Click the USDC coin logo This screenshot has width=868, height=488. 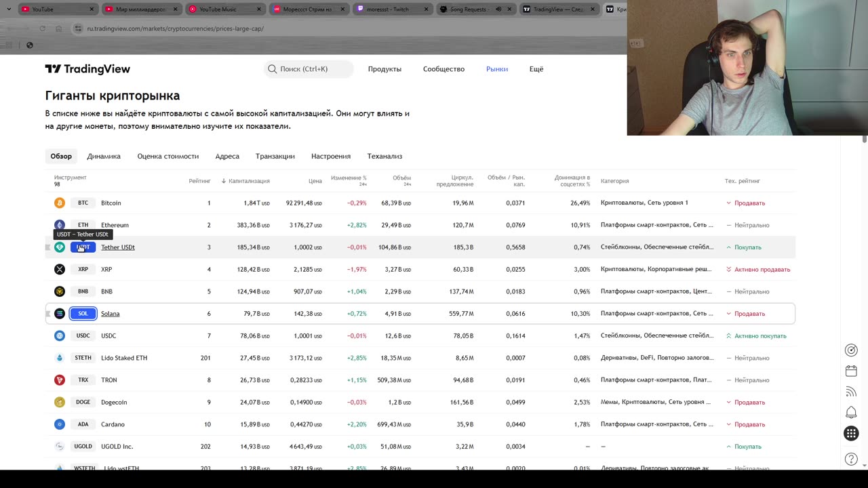coord(60,335)
